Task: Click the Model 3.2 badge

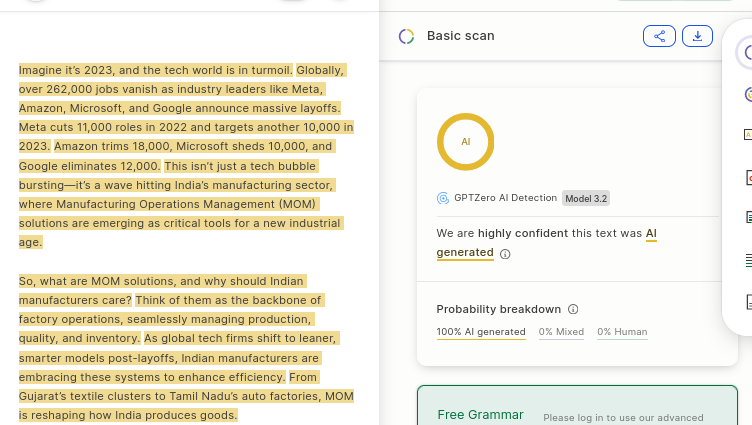Action: 586,198
